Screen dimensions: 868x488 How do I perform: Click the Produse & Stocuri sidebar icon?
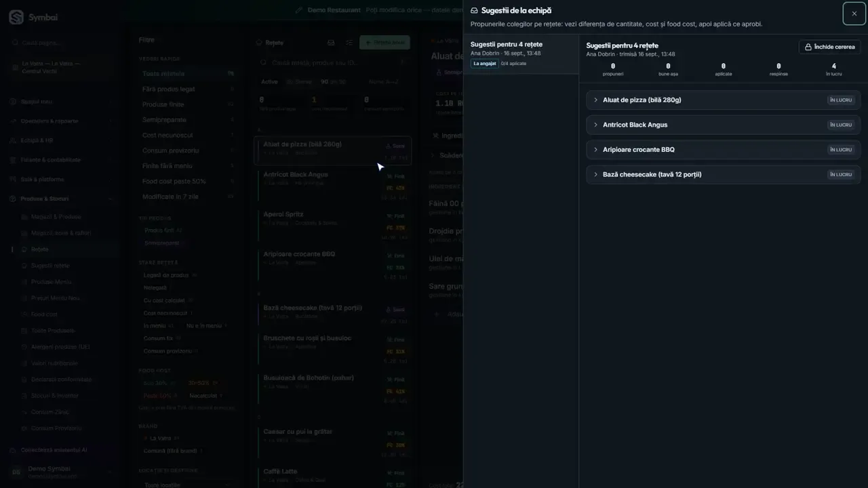[x=14, y=199]
